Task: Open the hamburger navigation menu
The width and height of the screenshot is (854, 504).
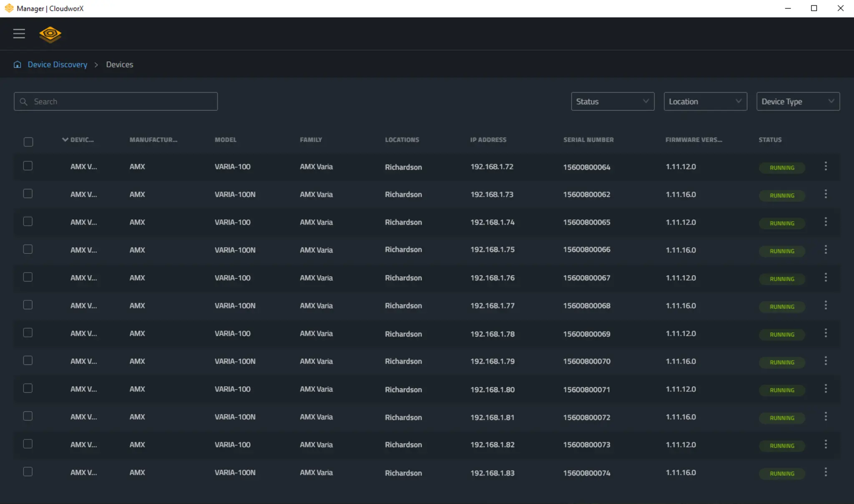Action: click(19, 34)
